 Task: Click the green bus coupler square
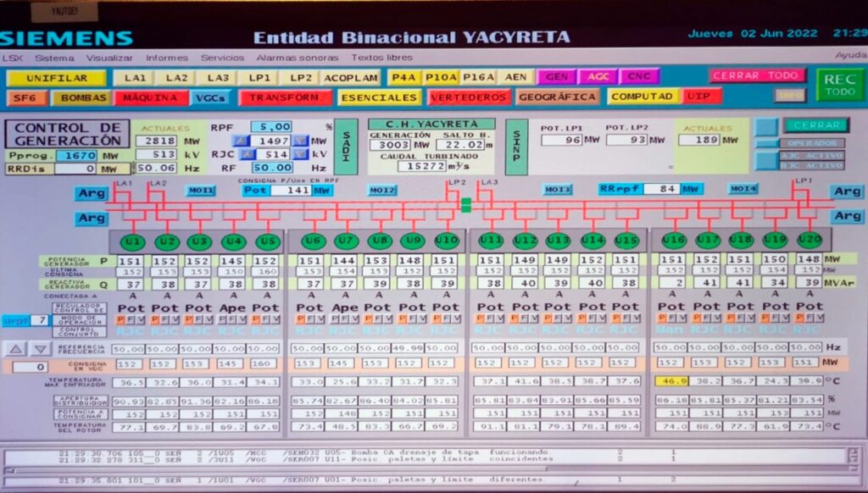[x=466, y=205]
